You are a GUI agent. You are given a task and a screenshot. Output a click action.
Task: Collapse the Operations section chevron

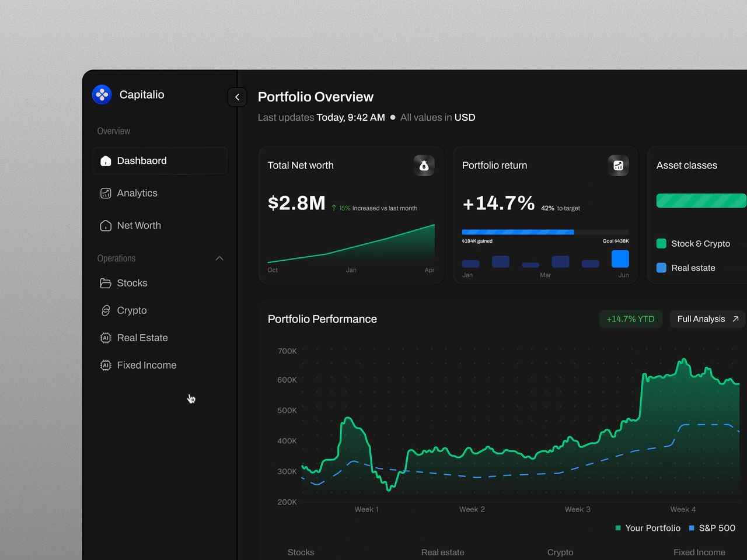pos(219,258)
